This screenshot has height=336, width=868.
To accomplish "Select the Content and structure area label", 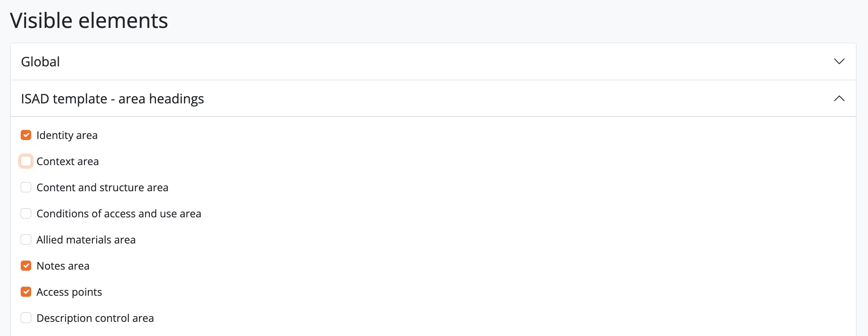I will point(102,188).
